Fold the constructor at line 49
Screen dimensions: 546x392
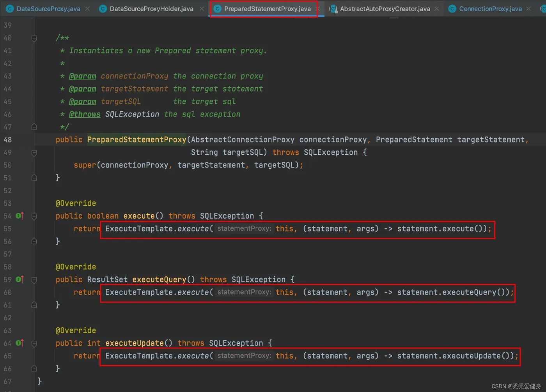(34, 152)
